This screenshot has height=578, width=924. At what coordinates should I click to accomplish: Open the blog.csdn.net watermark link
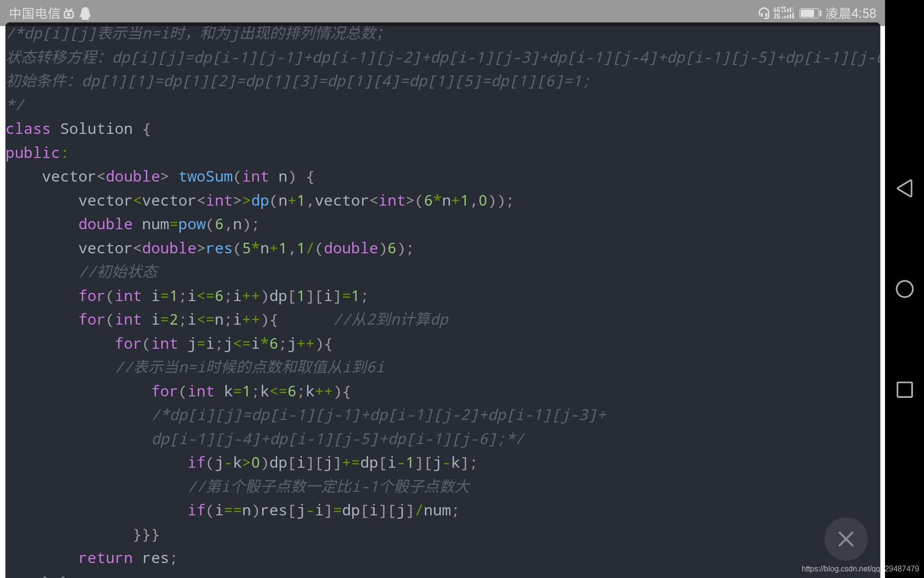860,569
